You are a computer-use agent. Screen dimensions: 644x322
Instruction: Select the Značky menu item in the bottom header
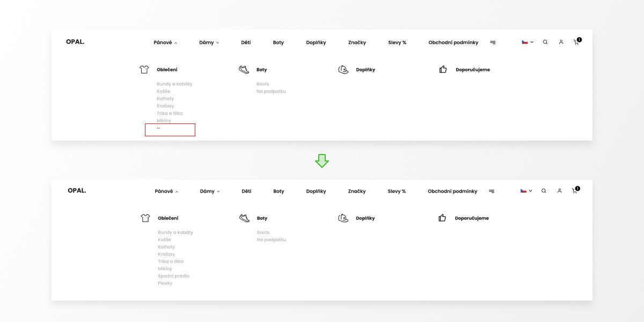click(x=357, y=191)
